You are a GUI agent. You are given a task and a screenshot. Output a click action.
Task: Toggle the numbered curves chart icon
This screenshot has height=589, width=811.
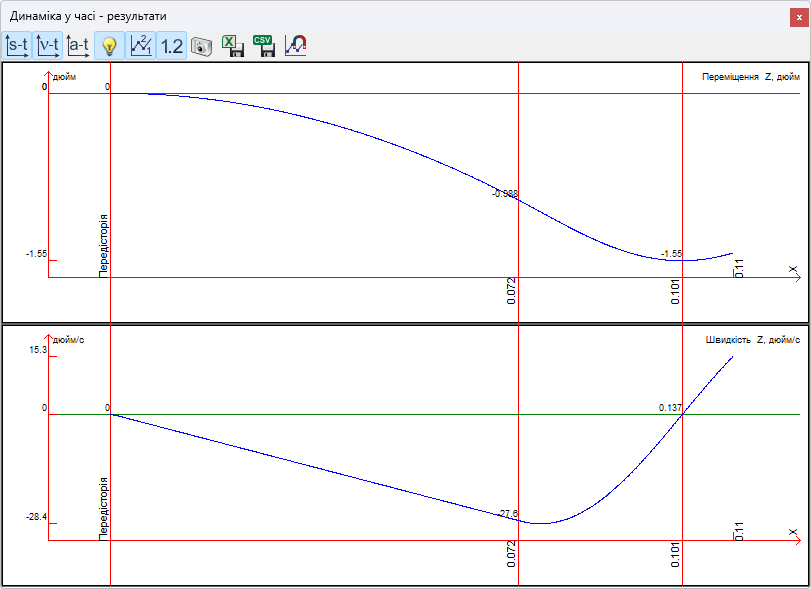coord(141,45)
